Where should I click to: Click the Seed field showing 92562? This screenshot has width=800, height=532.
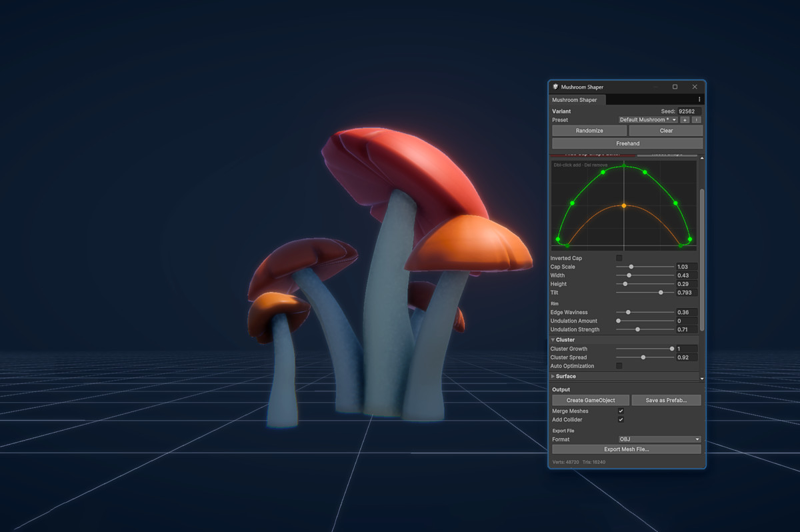click(x=689, y=111)
